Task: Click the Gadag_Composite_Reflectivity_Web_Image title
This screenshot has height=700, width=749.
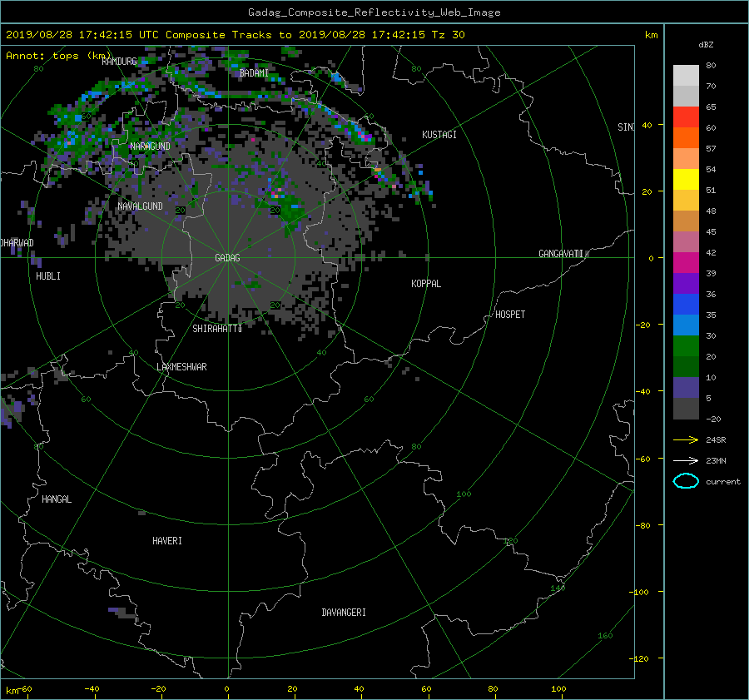Action: pos(374,12)
